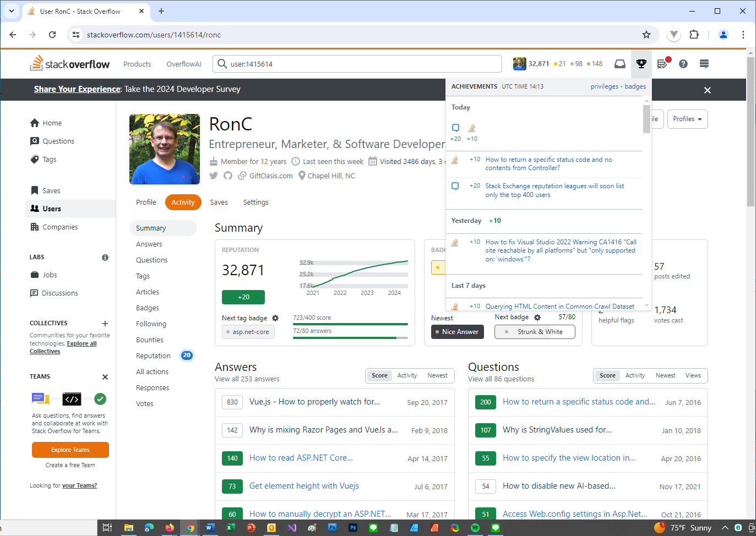The image size is (756, 536).
Task: Open a new browser tab
Action: coord(161,11)
